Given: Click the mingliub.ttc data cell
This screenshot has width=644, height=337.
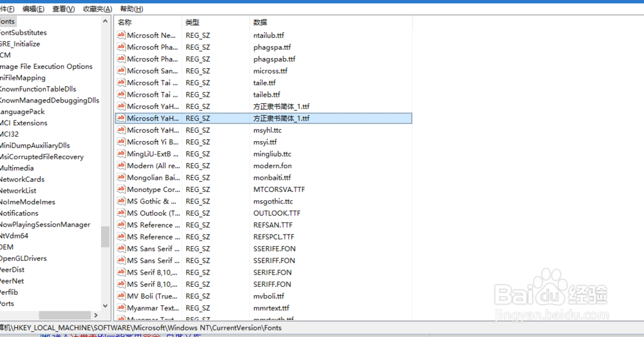Looking at the screenshot, I should click(x=272, y=154).
